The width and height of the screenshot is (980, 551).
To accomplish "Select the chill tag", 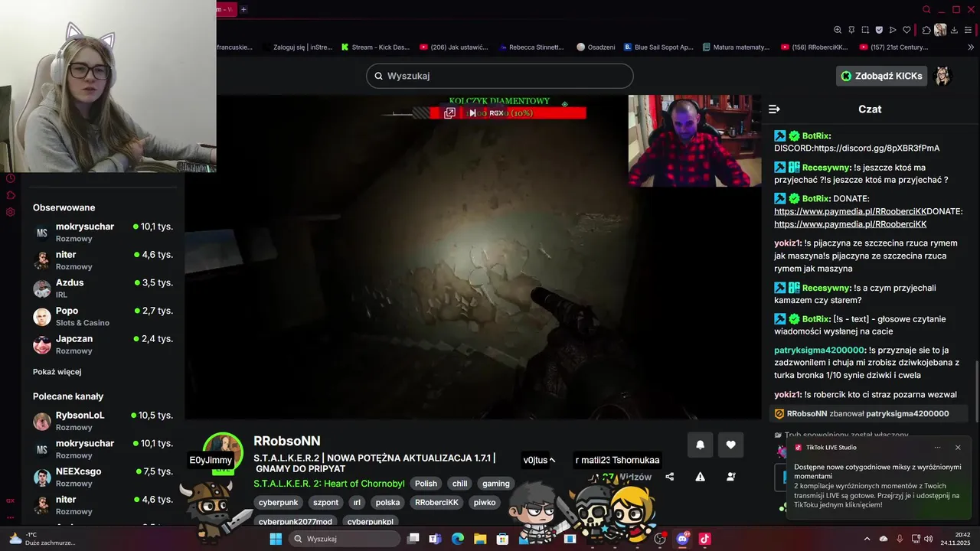I will [459, 484].
